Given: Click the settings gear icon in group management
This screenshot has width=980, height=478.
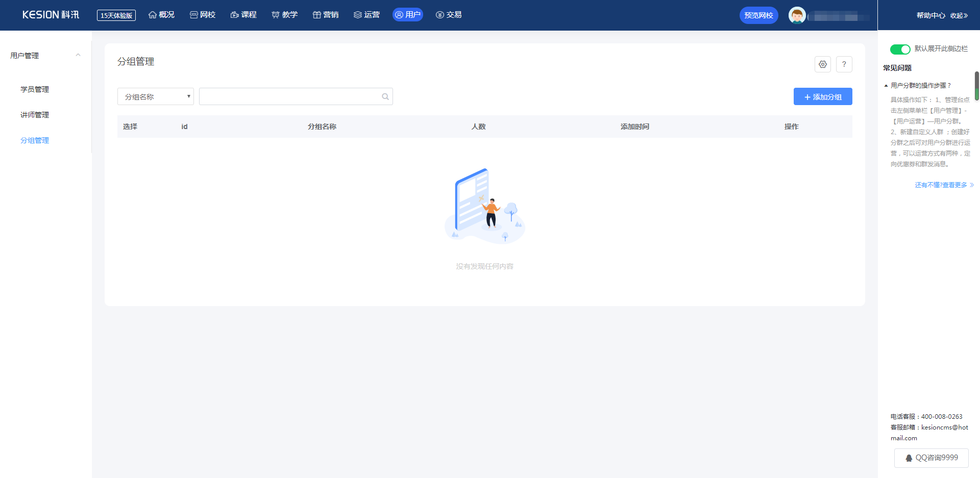Looking at the screenshot, I should coord(822,64).
